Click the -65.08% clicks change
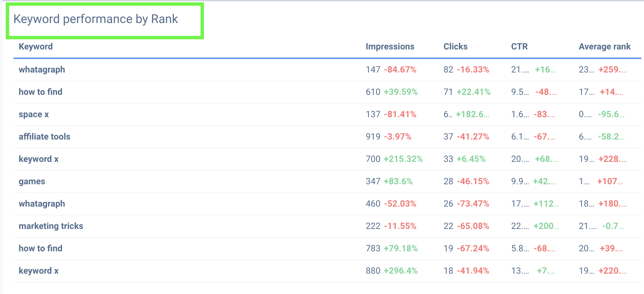The width and height of the screenshot is (644, 294). 473,226
